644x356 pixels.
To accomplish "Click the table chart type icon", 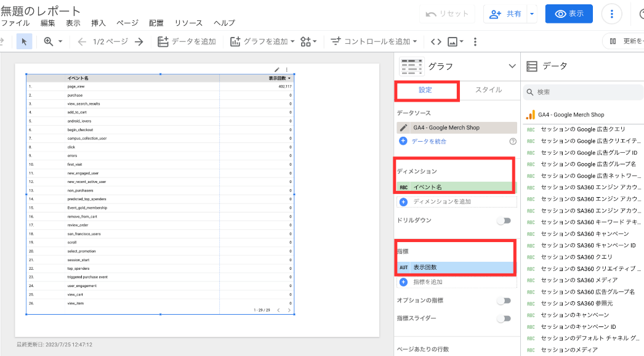I will pos(411,67).
